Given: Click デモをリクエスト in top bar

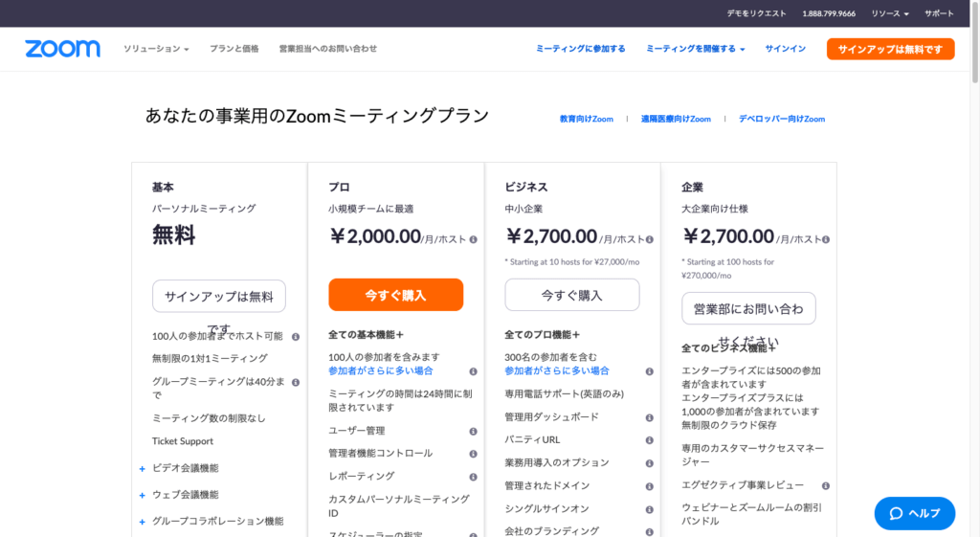Looking at the screenshot, I should pos(756,13).
